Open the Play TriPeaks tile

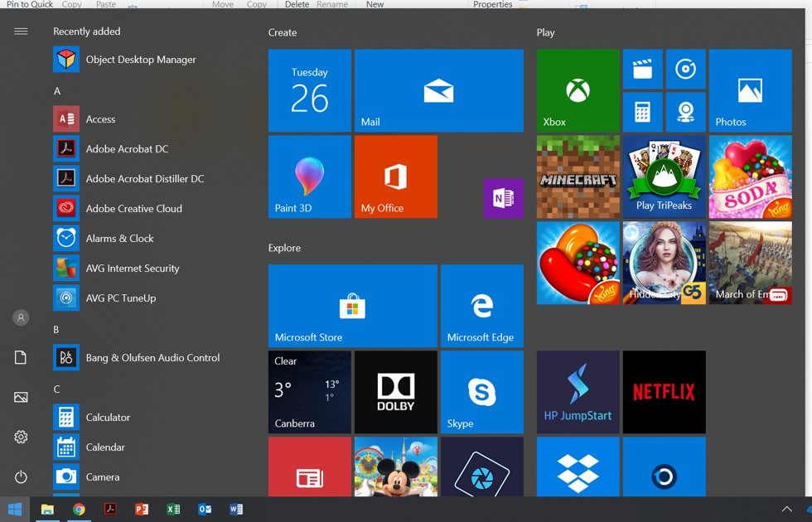[x=664, y=176]
